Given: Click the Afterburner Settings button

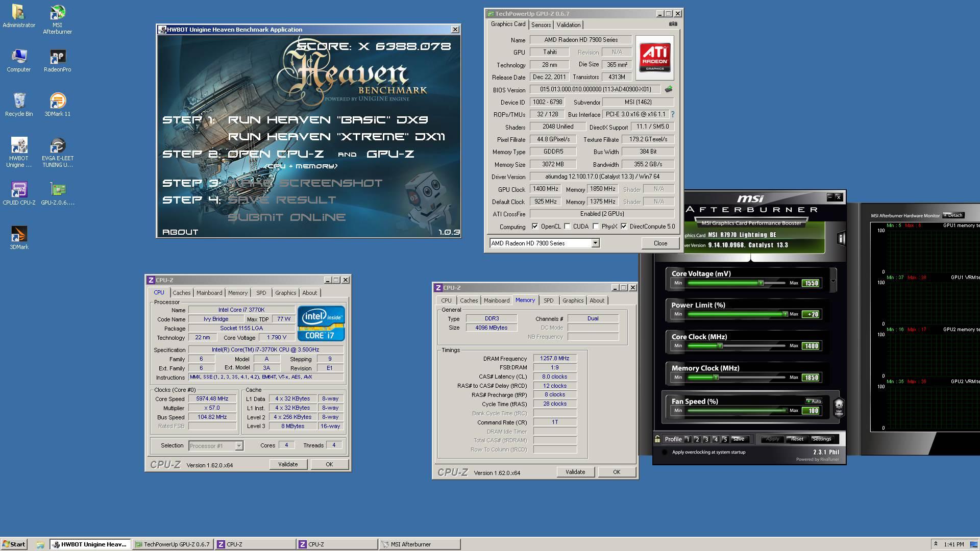Looking at the screenshot, I should click(x=821, y=439).
